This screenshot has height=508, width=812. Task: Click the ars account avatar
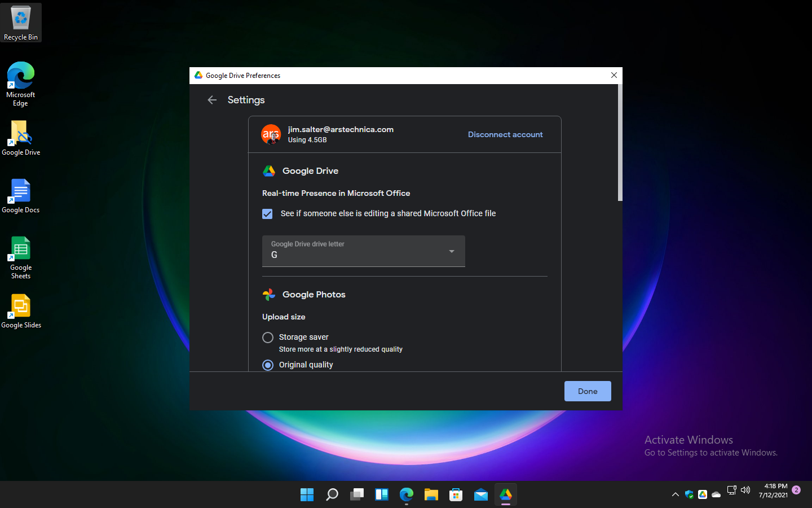(271, 134)
